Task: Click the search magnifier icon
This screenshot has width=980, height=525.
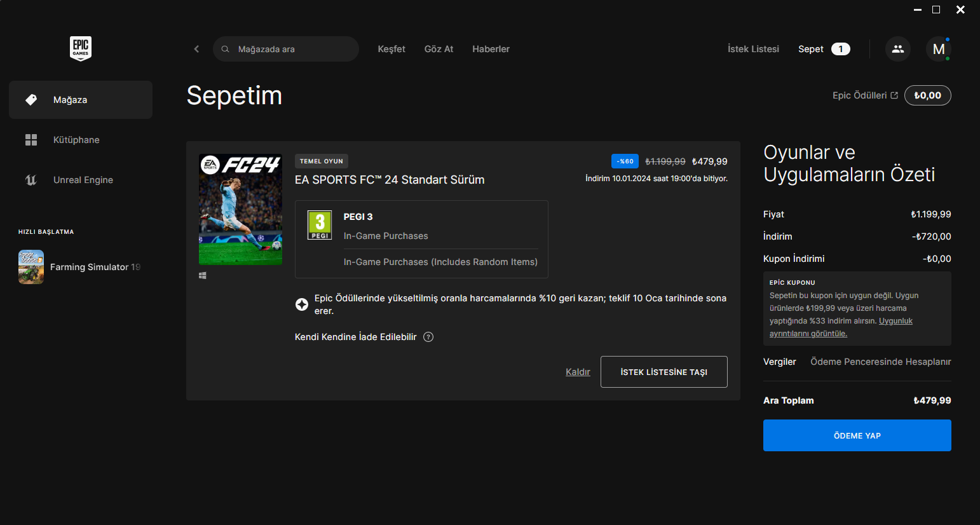Action: tap(225, 49)
